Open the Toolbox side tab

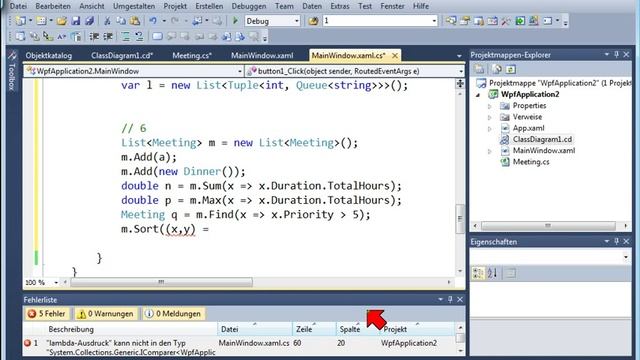tap(12, 72)
